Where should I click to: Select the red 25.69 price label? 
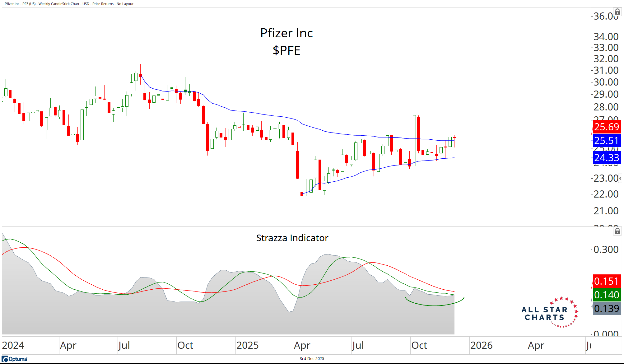pyautogui.click(x=606, y=127)
